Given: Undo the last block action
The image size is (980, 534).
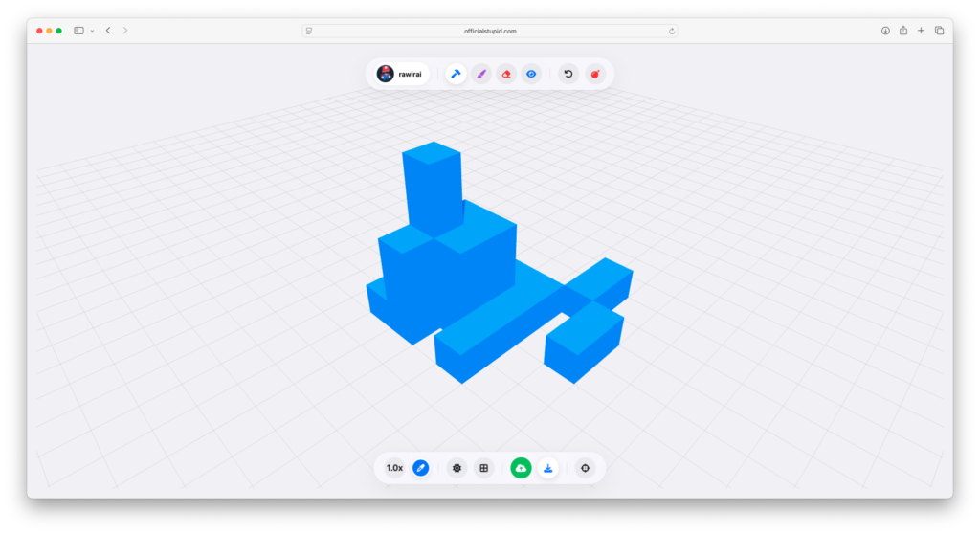Looking at the screenshot, I should coord(568,74).
